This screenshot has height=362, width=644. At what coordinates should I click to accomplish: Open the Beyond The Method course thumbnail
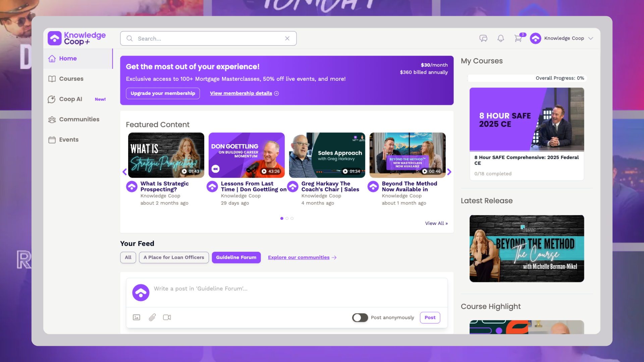pos(527,248)
